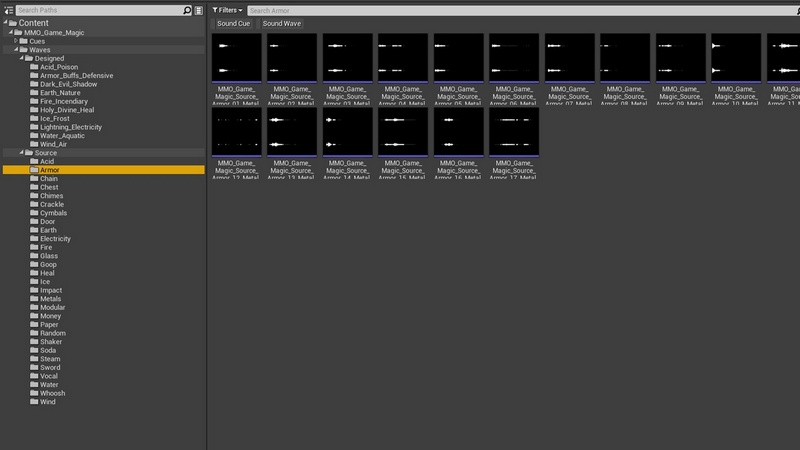Screen dimensions: 800x450
Task: Select the Fire folder icon under Source
Action: tap(34, 249)
